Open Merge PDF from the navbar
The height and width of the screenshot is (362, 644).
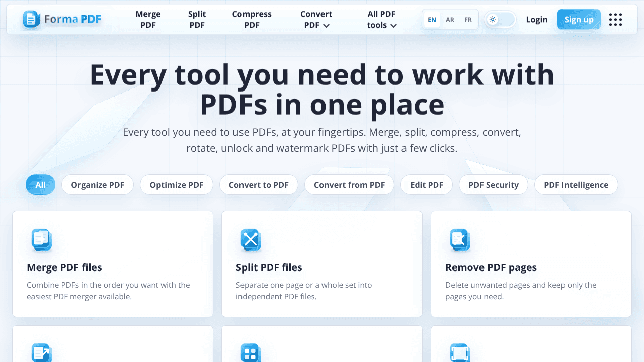point(148,20)
